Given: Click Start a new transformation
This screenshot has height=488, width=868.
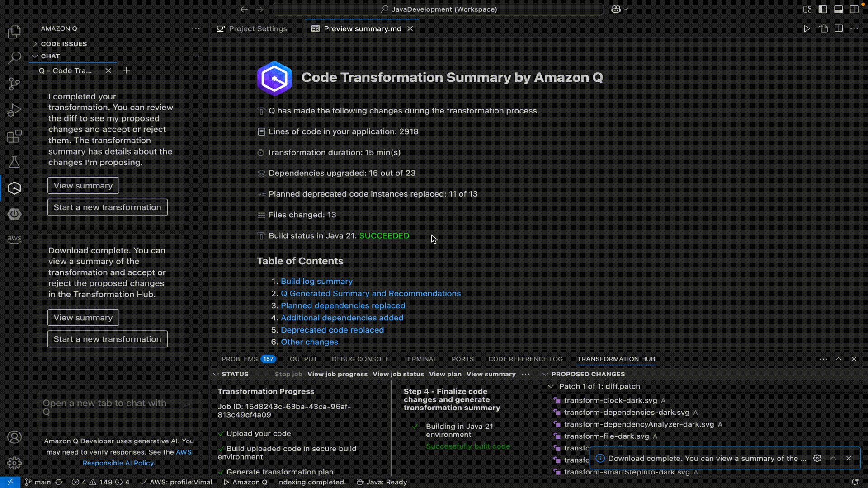Looking at the screenshot, I should pyautogui.click(x=107, y=339).
